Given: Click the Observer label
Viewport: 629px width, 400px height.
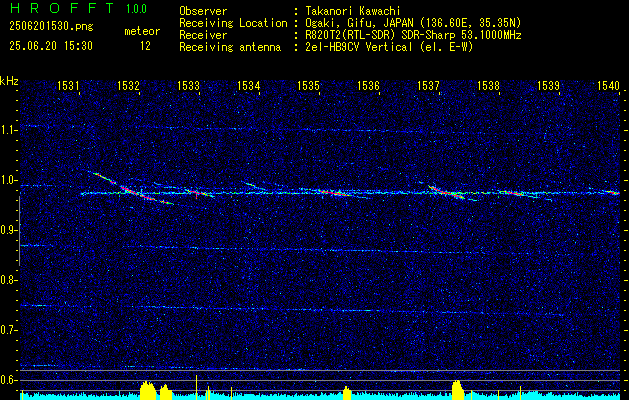Looking at the screenshot, I should (203, 11).
